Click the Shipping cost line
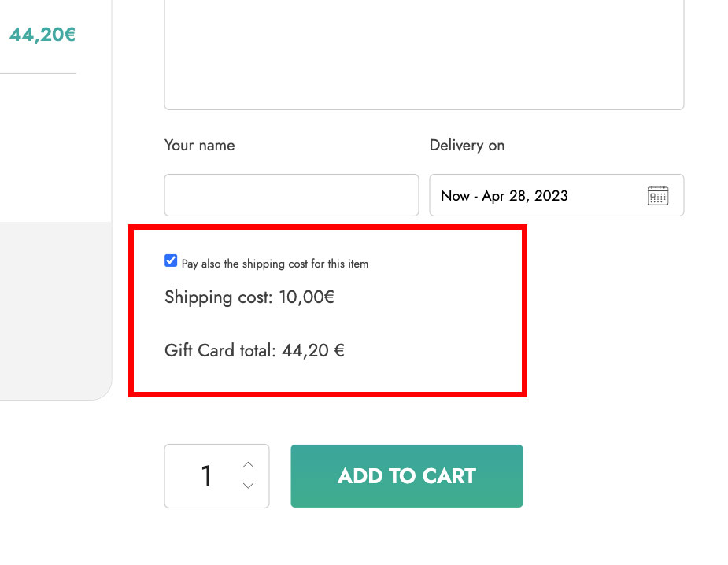Viewport: 728px width, 565px height. pyautogui.click(x=249, y=297)
